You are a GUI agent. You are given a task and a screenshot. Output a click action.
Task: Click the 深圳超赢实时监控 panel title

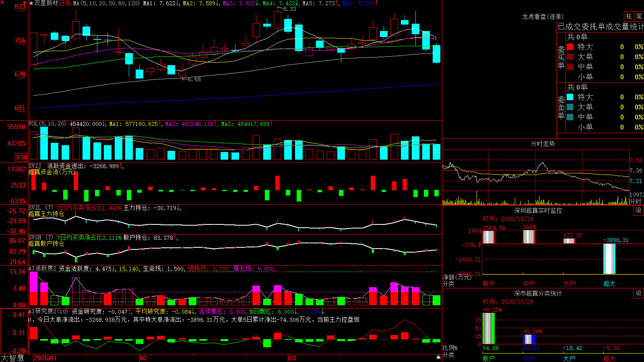click(538, 210)
